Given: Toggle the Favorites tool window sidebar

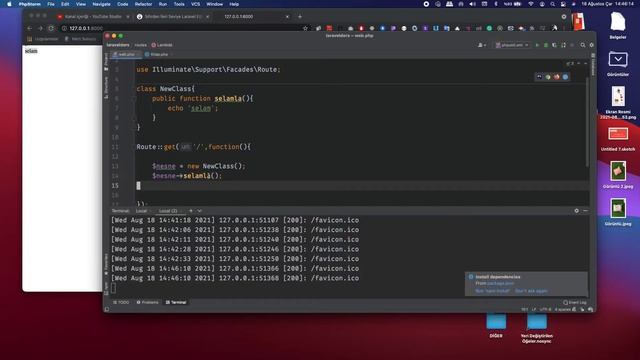Looking at the screenshot, I should [x=107, y=264].
